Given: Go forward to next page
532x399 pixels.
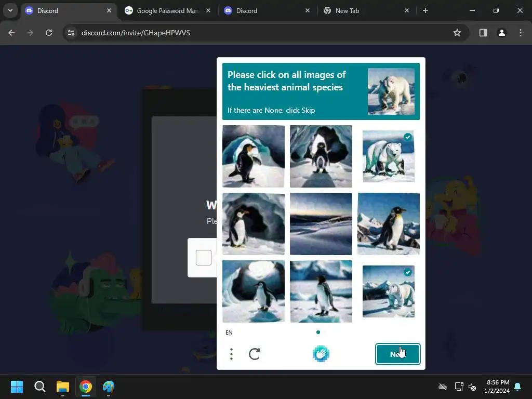Looking at the screenshot, I should tap(30, 33).
